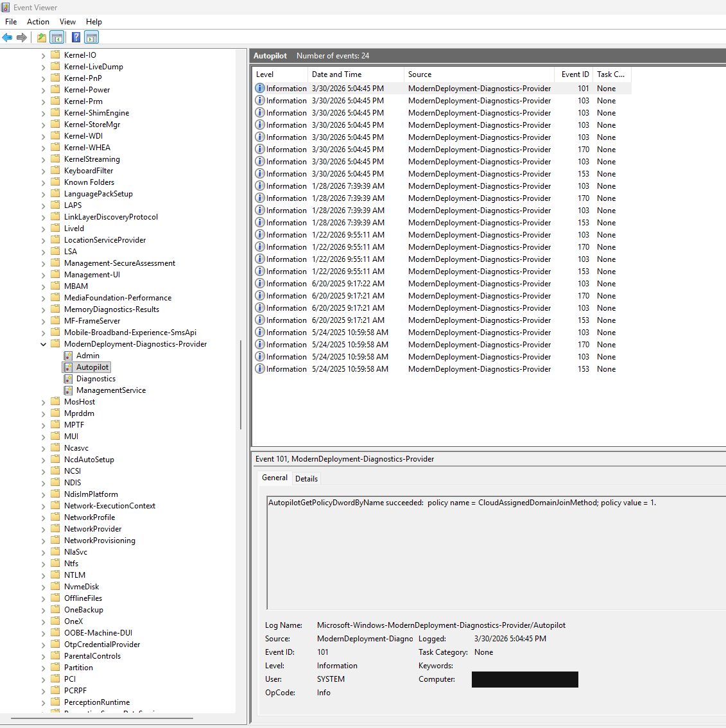Select the 3/30/2026 event with ID 153
The height and width of the screenshot is (728, 726).
coord(442,173)
